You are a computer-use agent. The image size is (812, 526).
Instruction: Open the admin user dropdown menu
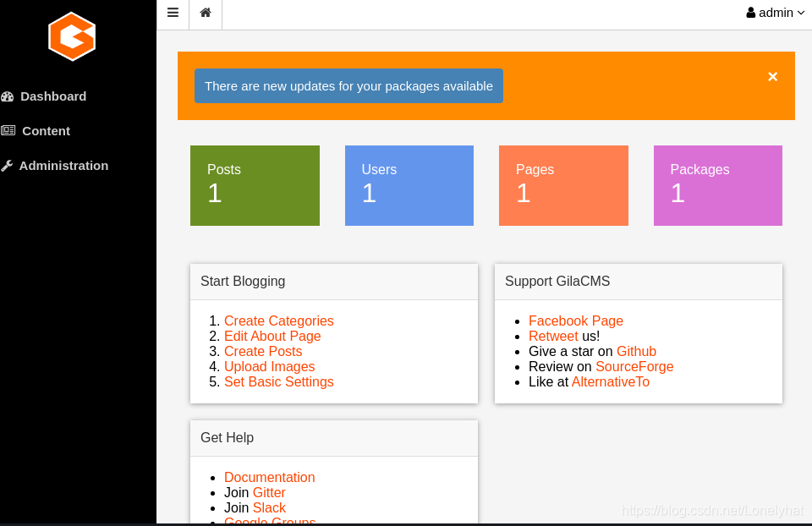point(776,13)
